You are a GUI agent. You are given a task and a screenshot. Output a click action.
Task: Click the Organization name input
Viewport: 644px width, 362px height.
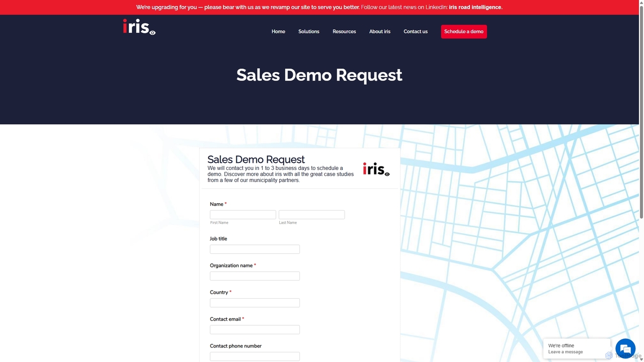click(255, 276)
